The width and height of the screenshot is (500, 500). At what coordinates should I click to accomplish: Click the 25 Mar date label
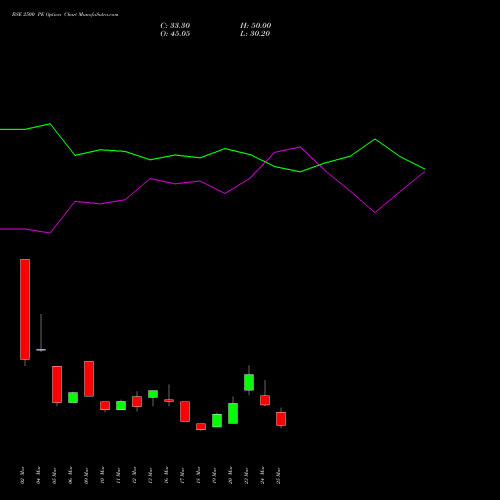pos(278,475)
